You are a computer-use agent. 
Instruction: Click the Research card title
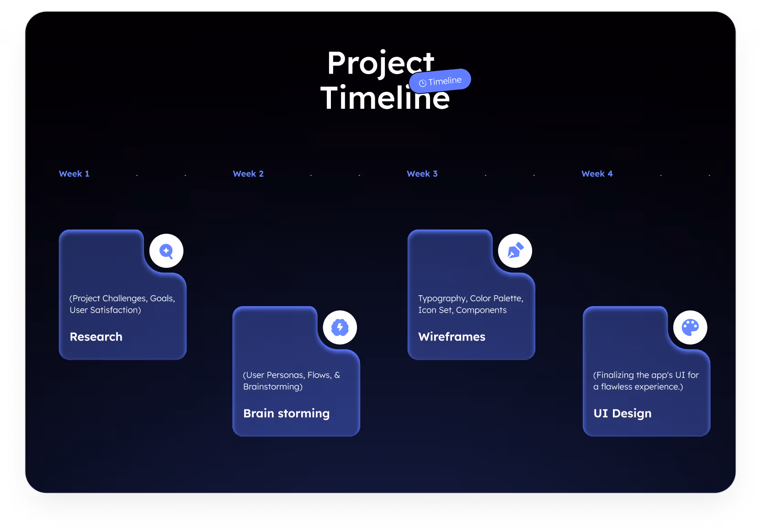(96, 337)
